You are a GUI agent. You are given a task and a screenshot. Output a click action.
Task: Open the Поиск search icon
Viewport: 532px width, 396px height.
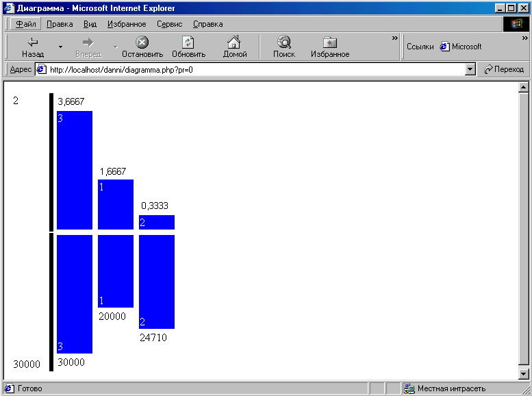[284, 42]
